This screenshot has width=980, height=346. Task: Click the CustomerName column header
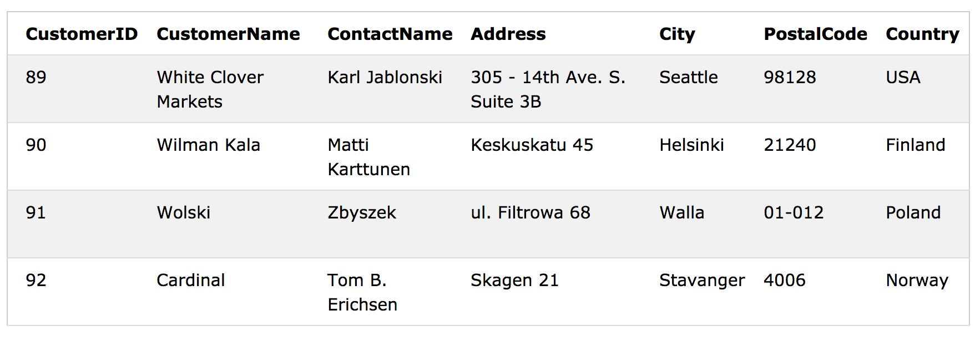[228, 34]
